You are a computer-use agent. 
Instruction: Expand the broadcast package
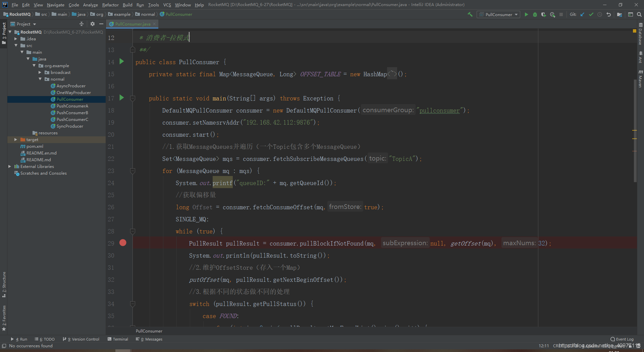click(x=40, y=72)
